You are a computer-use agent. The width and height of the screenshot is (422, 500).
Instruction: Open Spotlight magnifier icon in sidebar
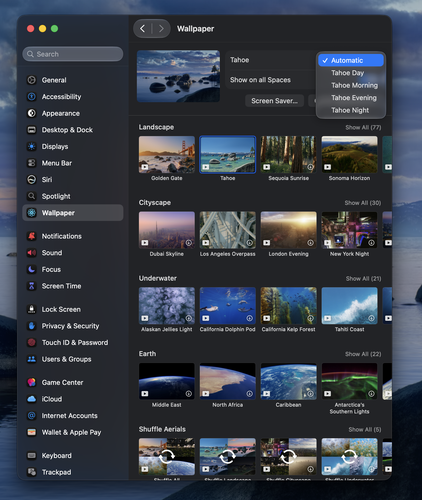pyautogui.click(x=32, y=196)
